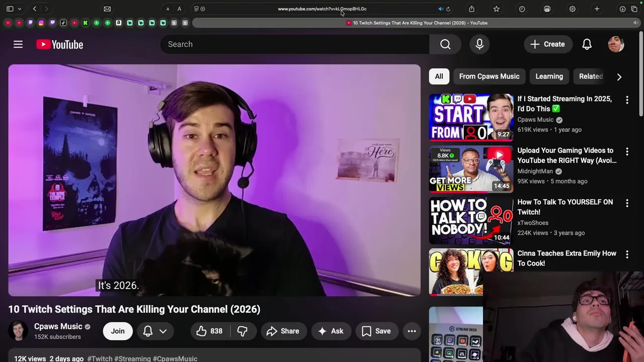This screenshot has height=362, width=644.
Task: Open the reader options icon in address bar
Action: coord(196,9)
